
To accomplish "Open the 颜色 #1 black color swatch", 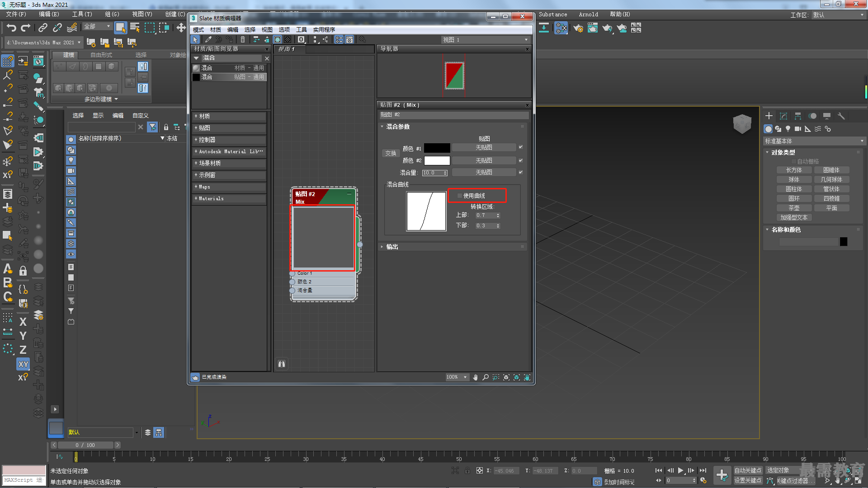I will 437,148.
